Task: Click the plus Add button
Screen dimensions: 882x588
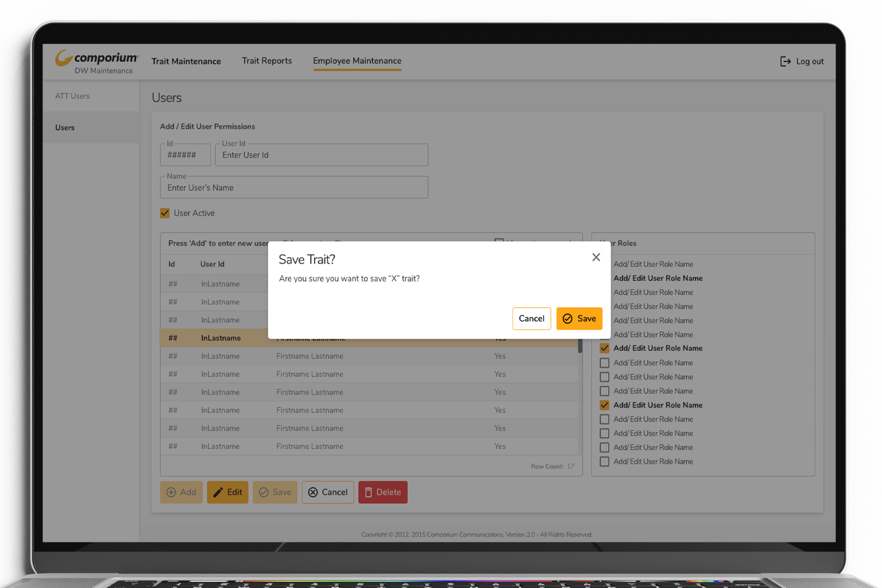Action: click(x=181, y=492)
